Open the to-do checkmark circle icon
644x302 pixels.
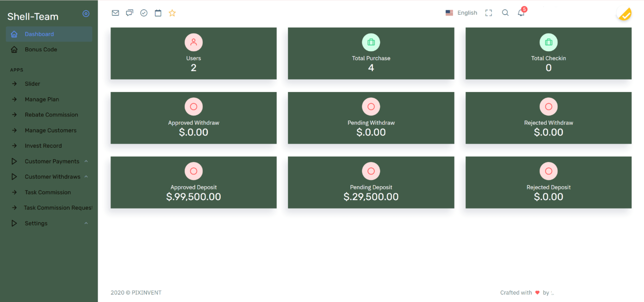[x=144, y=13]
